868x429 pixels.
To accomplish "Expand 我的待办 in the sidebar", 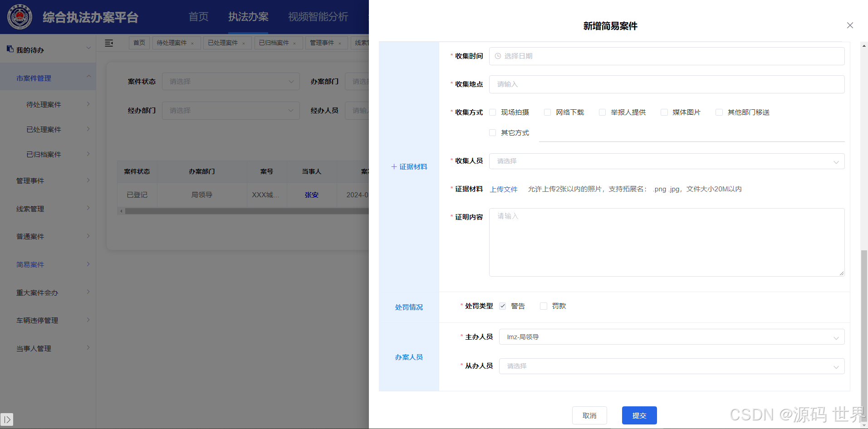I will point(88,48).
